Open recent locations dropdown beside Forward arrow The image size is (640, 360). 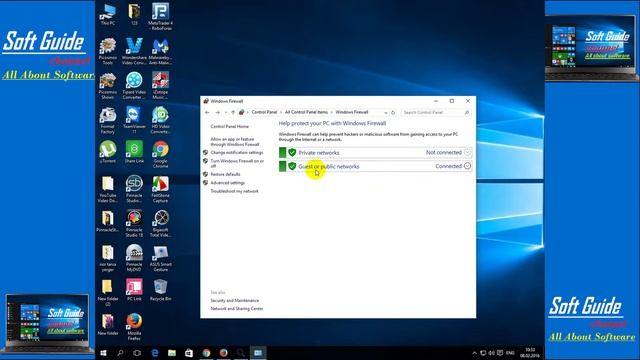coord(226,112)
